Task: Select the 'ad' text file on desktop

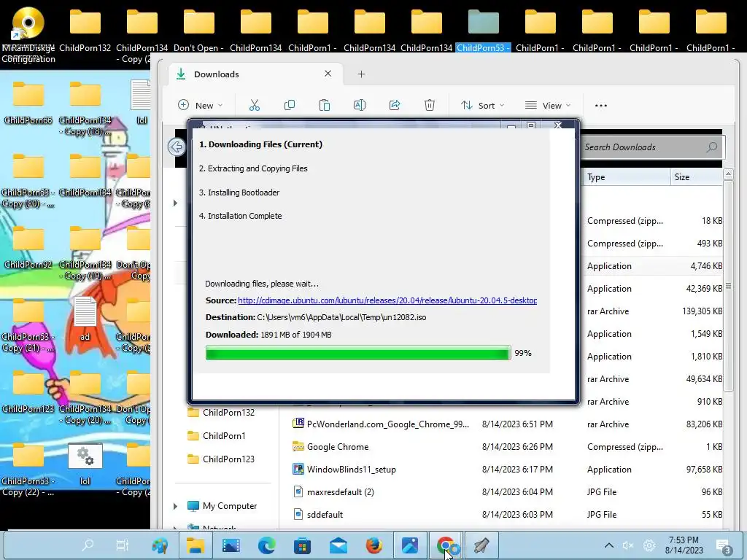Action: 85,319
